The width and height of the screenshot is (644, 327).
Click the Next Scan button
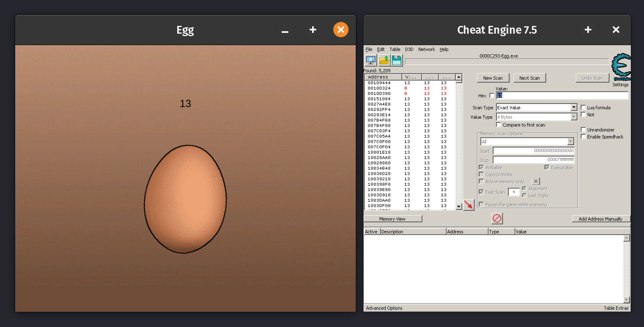(x=530, y=78)
